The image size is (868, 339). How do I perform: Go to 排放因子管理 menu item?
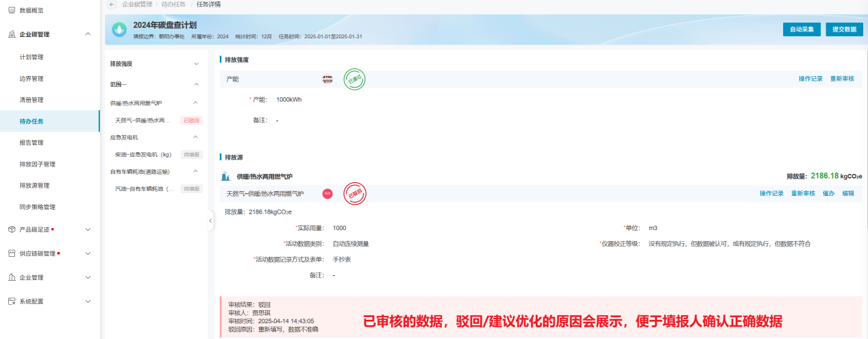point(38,164)
